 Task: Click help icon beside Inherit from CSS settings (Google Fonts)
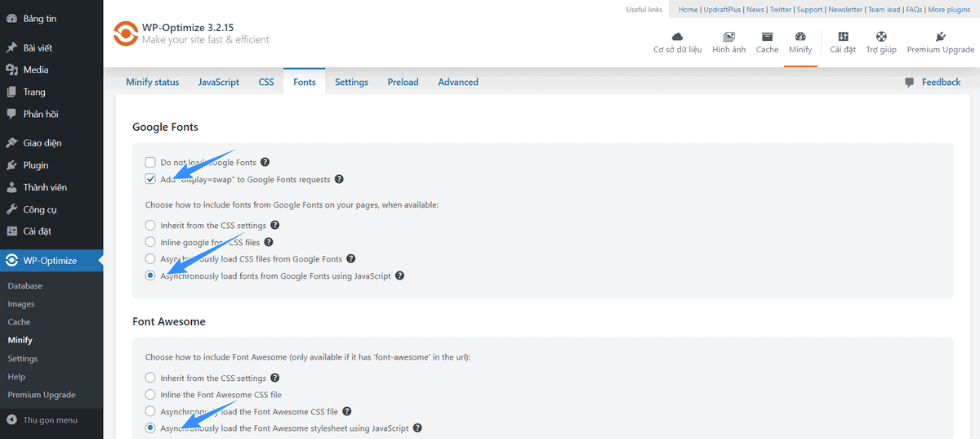pyautogui.click(x=274, y=225)
